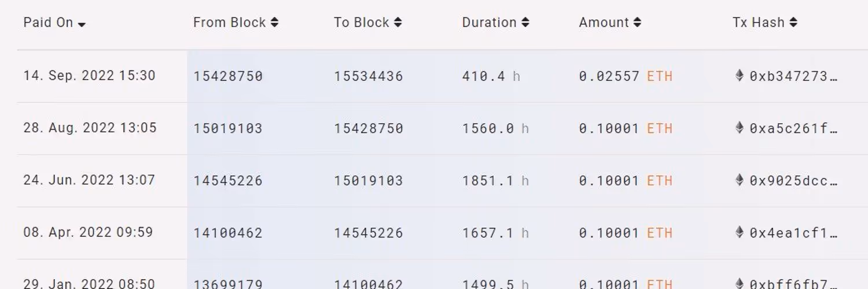Toggle sort arrows on From Block column
This screenshot has width=868, height=289.
pos(274,23)
